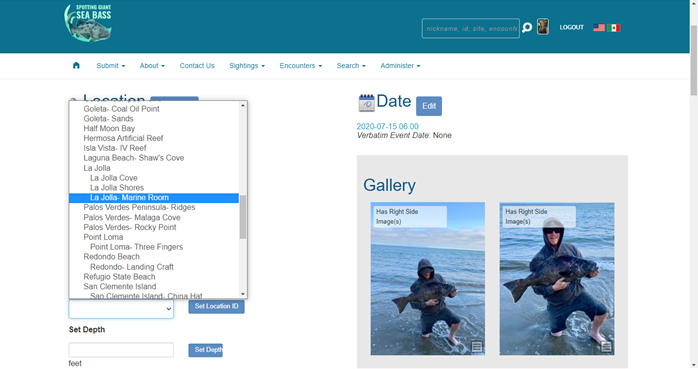The height and width of the screenshot is (369, 698).
Task: Click LOGOUT
Action: [x=572, y=27]
